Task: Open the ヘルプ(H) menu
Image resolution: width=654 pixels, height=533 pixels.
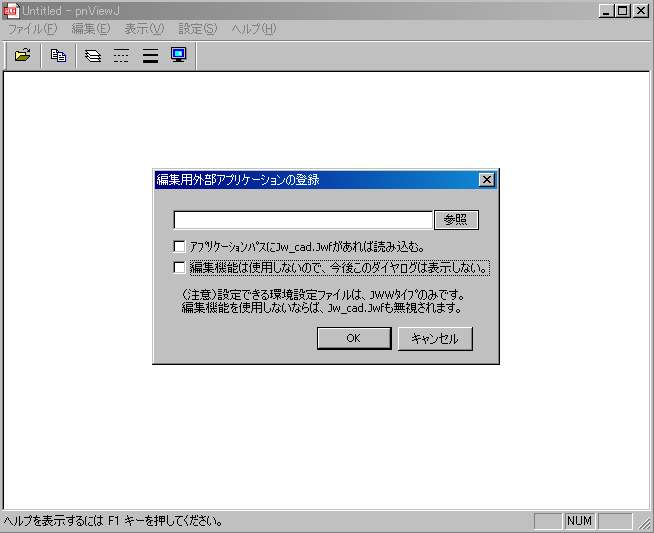Action: tap(254, 29)
